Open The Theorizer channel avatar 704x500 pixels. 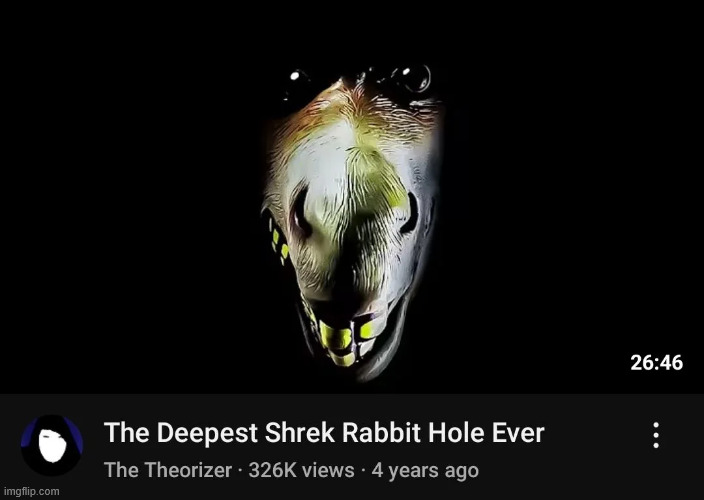(x=52, y=445)
